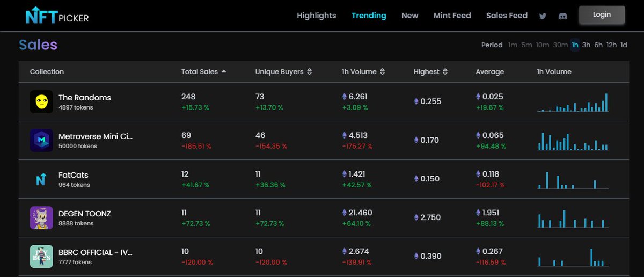Click Metroverse 1h volume value 4.513
The height and width of the screenshot is (277, 644).
pyautogui.click(x=355, y=136)
